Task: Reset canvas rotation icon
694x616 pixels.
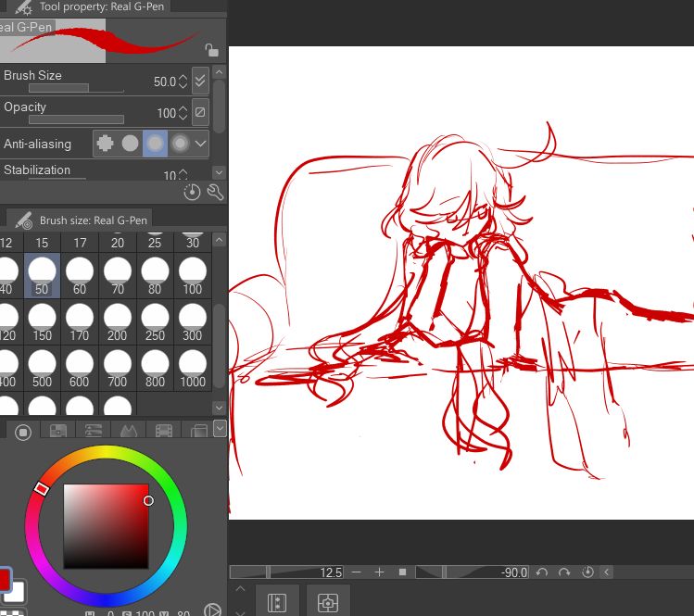Action: point(587,572)
